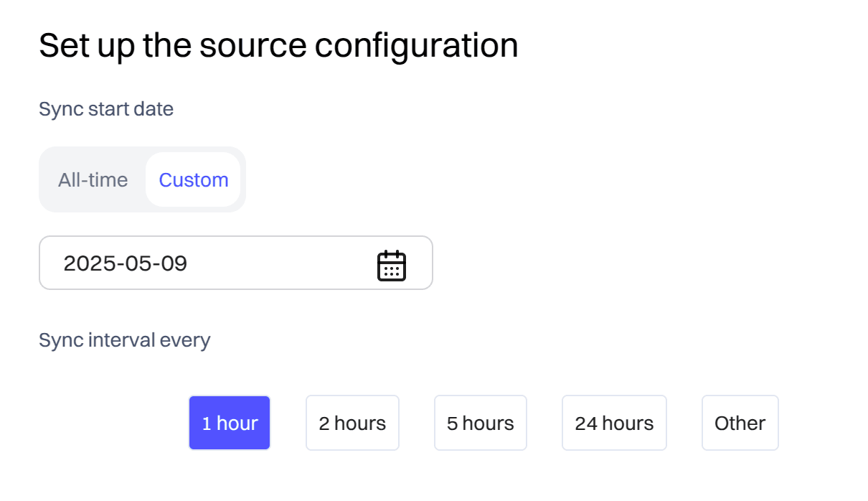Show the calendar popup from the date field
This screenshot has height=501, width=868.
pyautogui.click(x=391, y=265)
